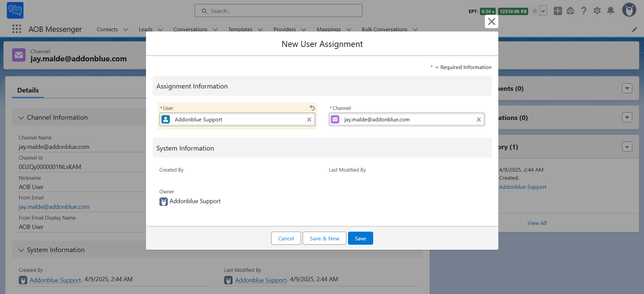Click the Save button
Viewport: 644px width, 294px height.
tap(360, 238)
